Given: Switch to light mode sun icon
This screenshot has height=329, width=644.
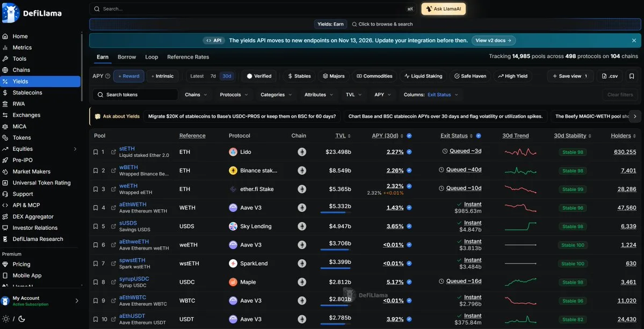Looking at the screenshot, I should click(6, 319).
